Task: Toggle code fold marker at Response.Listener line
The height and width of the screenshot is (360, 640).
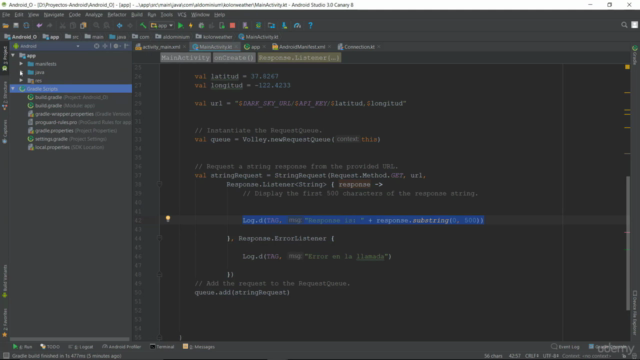Action: pos(160,184)
